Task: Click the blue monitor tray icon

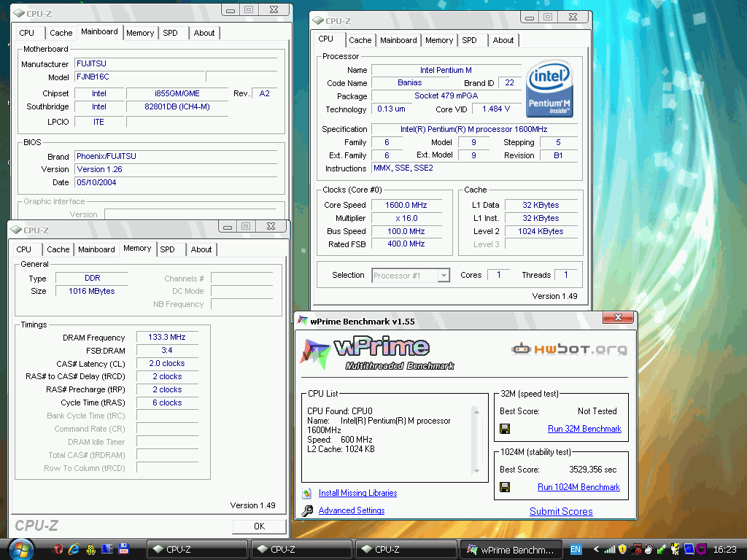Action: pos(689,549)
